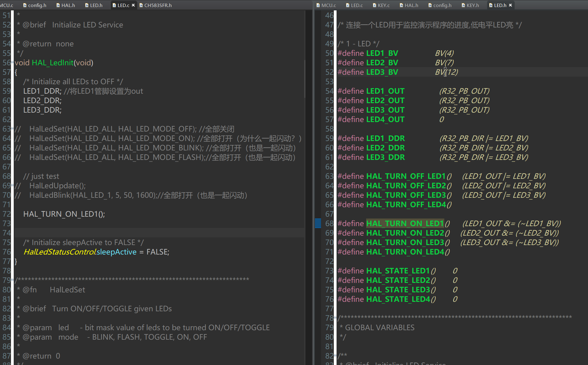The height and width of the screenshot is (365, 588).
Task: Click highlighted HAL_TURN_ON_LED1 macro name
Action: click(x=405, y=223)
